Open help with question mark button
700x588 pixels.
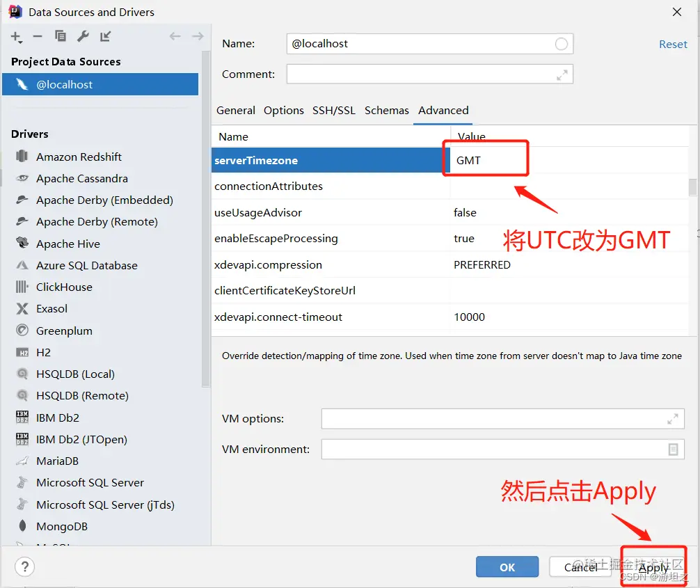(x=25, y=567)
